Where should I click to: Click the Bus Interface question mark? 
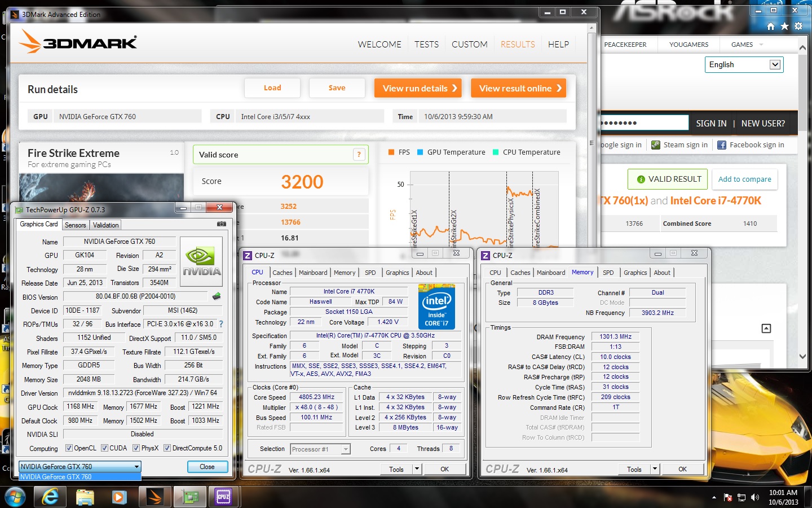pos(221,324)
